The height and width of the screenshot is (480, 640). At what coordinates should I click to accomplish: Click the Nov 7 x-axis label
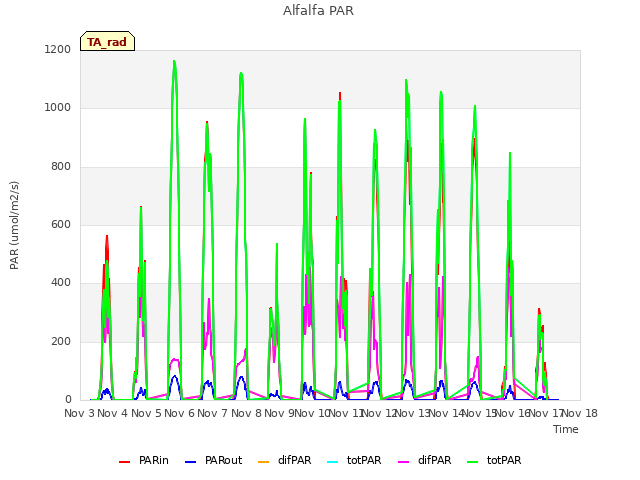pyautogui.click(x=212, y=413)
